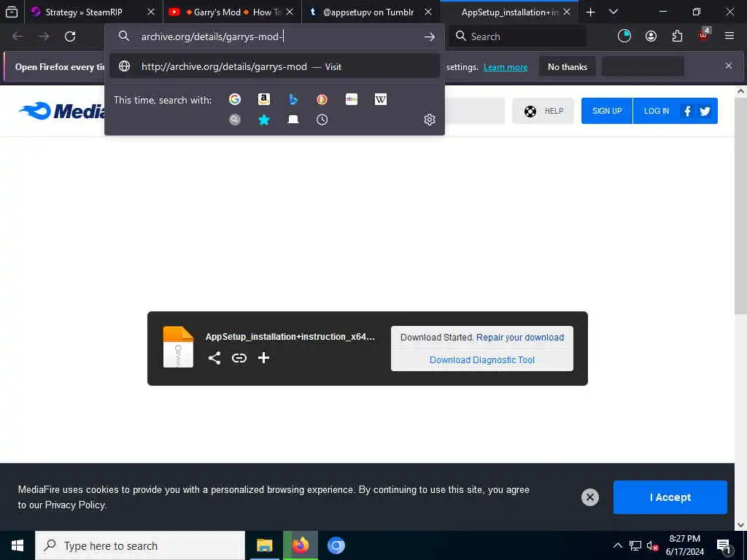Show hidden system tray icons
Screen dimensions: 747x560
(617, 545)
